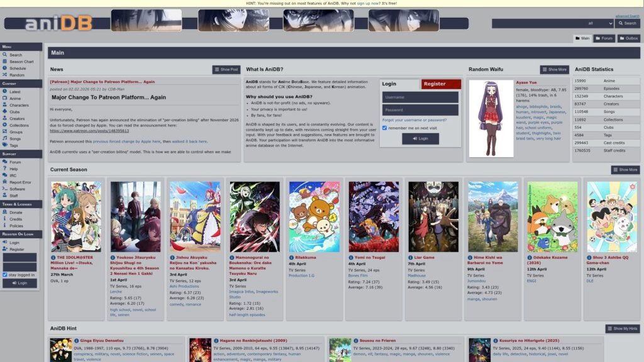Image resolution: width=644 pixels, height=362 pixels.
Task: Click the Season Chart icon in sidebar
Action: pyautogui.click(x=5, y=62)
